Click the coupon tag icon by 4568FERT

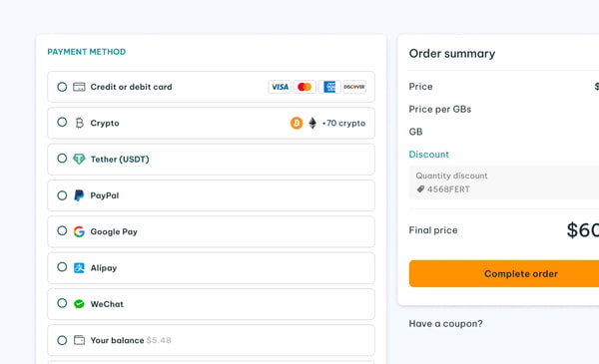[x=420, y=189]
